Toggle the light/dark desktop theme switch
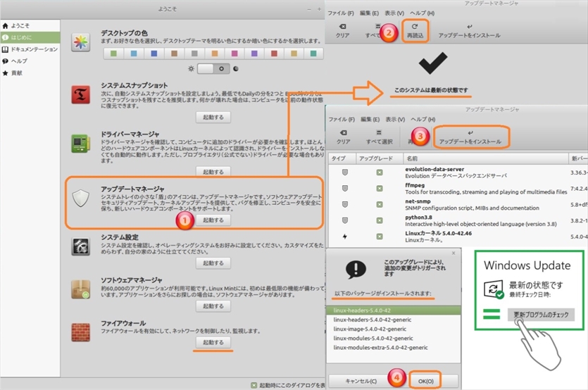 (x=213, y=68)
